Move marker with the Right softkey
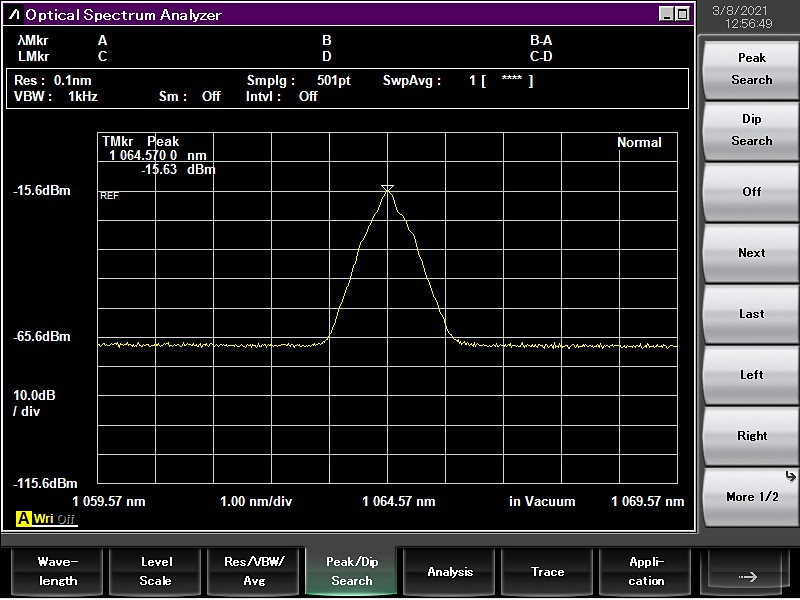This screenshot has width=800, height=600. pos(751,436)
